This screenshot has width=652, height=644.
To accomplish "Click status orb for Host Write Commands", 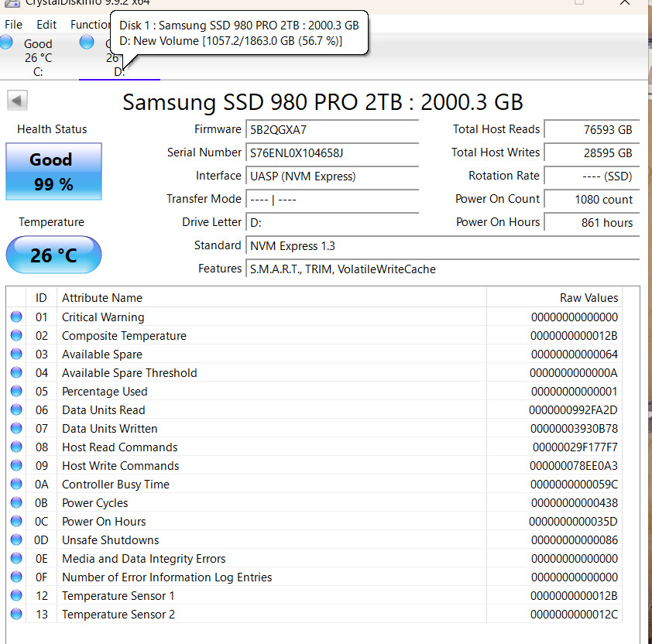I will pyautogui.click(x=16, y=465).
